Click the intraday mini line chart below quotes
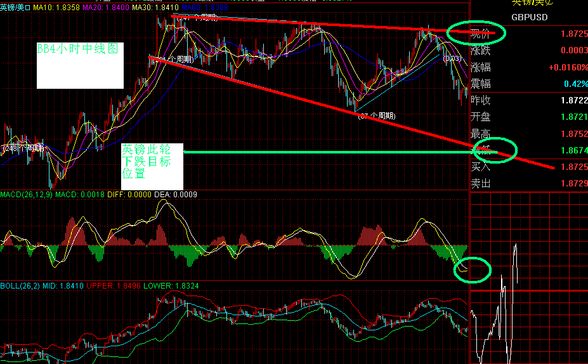588x364 pixels. click(x=529, y=277)
